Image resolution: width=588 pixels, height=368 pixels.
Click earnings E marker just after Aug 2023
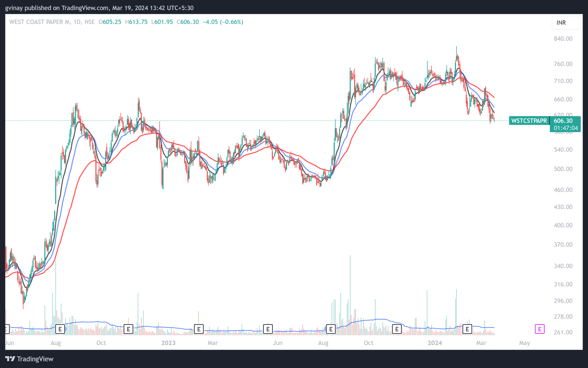point(331,329)
